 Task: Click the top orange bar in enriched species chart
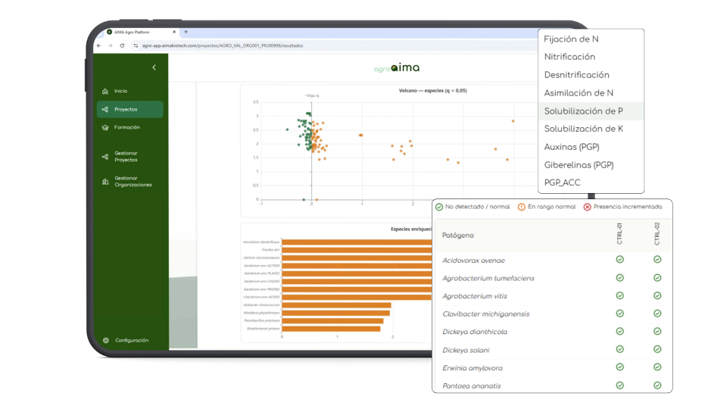pyautogui.click(x=357, y=242)
